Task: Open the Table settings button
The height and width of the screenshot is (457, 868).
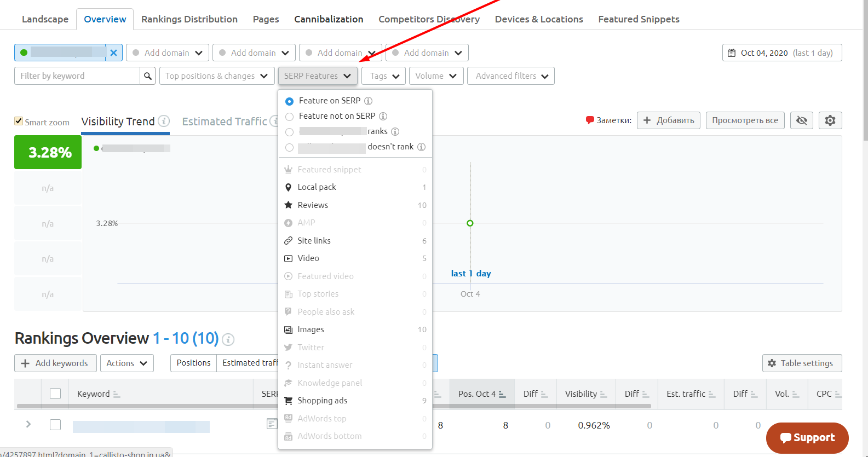Action: click(x=801, y=363)
